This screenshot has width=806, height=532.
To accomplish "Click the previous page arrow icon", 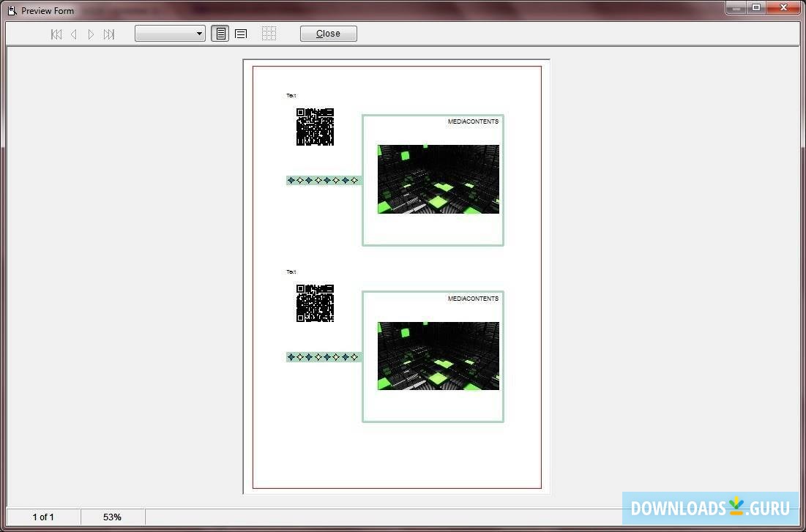I will 73,34.
